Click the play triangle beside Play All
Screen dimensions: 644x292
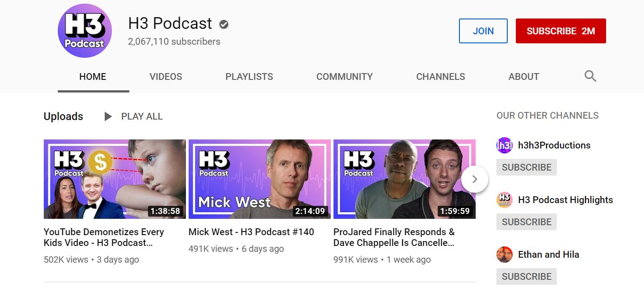pyautogui.click(x=108, y=116)
